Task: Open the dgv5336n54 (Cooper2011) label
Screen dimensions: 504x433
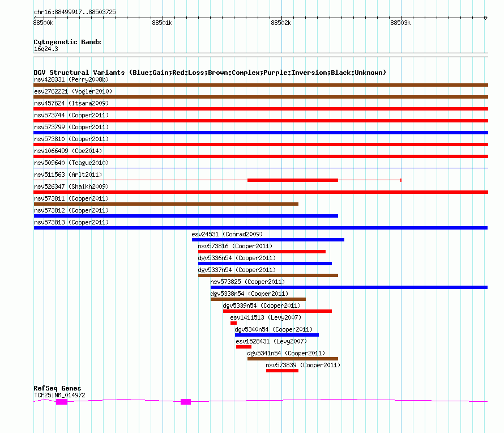Action: pos(237,258)
